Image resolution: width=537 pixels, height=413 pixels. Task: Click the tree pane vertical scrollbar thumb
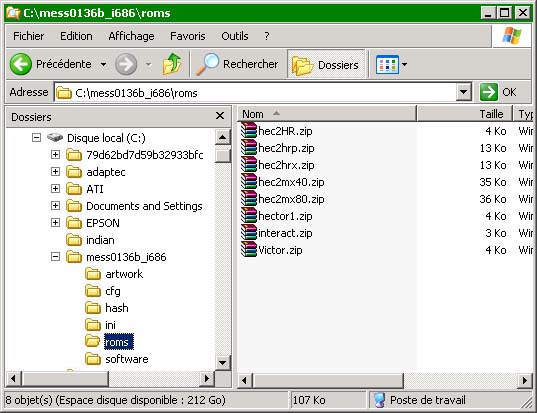[x=223, y=155]
